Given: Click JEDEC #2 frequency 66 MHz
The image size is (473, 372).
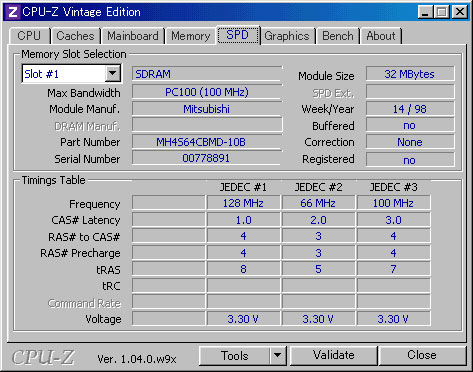Looking at the screenshot, I should tap(318, 203).
